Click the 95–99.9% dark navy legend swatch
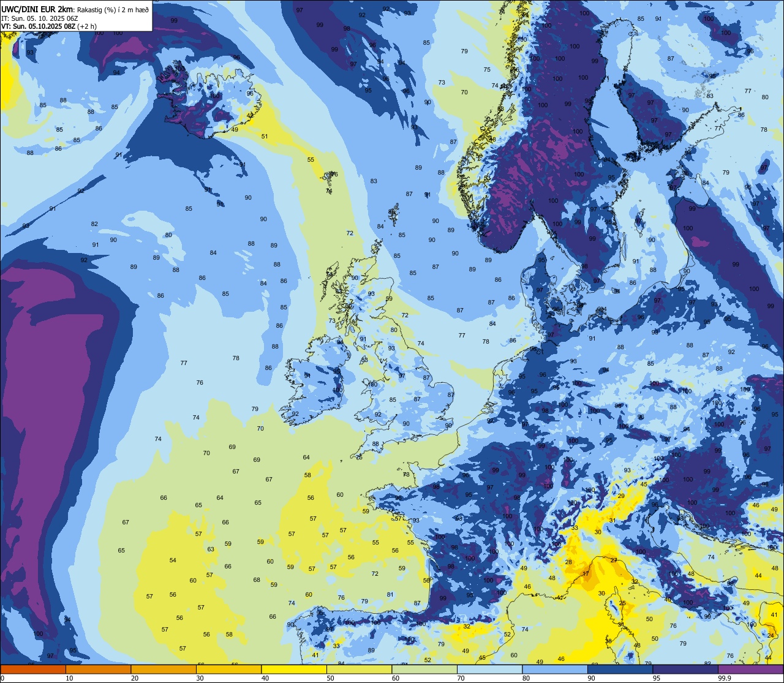784x683 pixels. tap(685, 669)
